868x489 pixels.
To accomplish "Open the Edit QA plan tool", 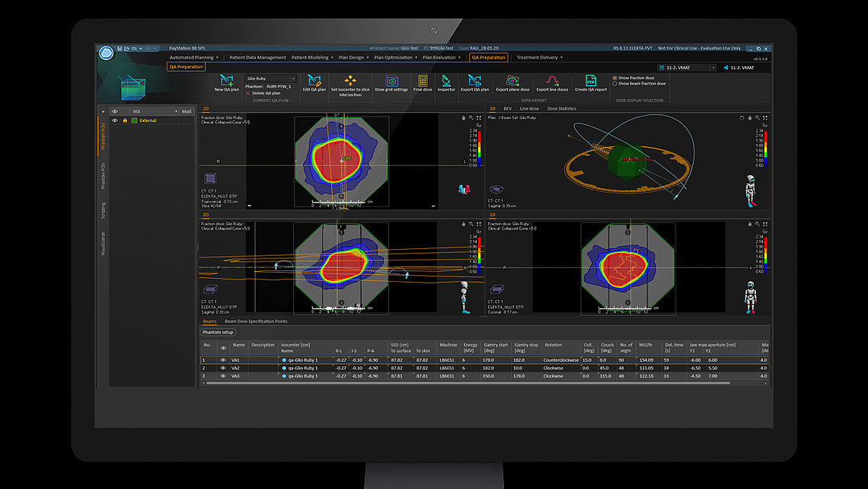I will [x=314, y=82].
